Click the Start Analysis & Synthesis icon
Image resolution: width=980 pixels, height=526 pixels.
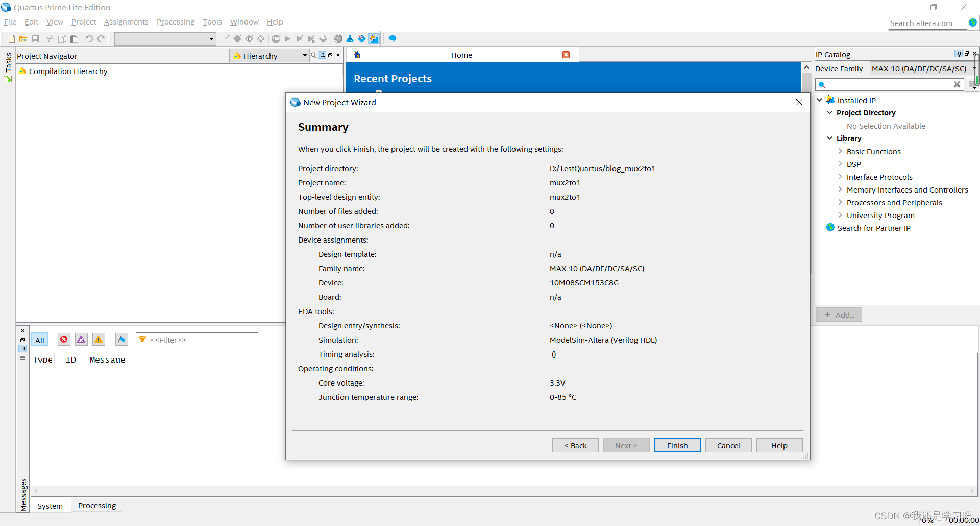pos(300,39)
